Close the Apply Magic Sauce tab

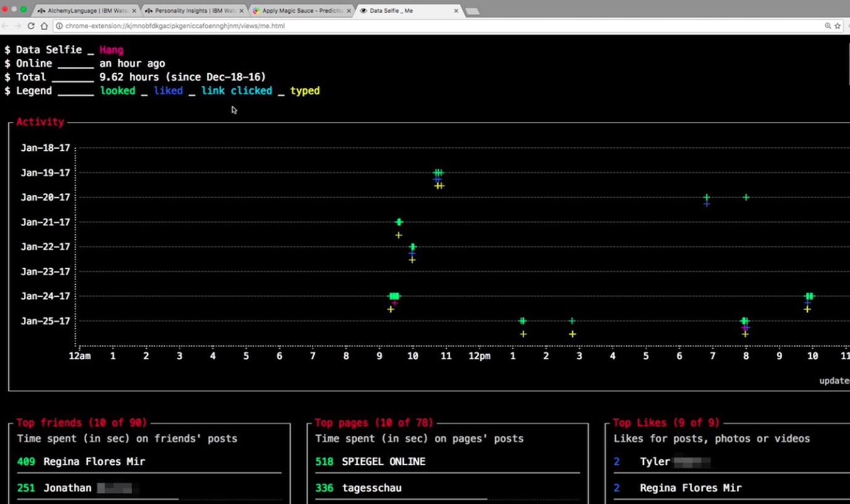[x=349, y=11]
